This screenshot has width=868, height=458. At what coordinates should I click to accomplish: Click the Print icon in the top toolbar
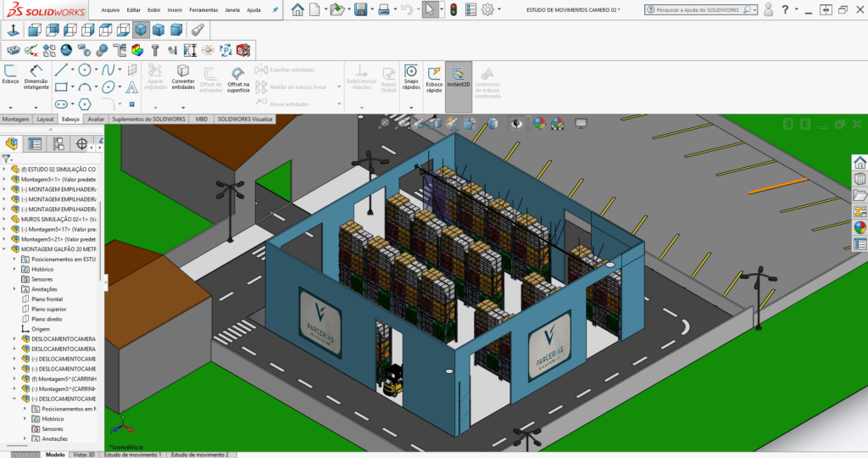tap(383, 10)
